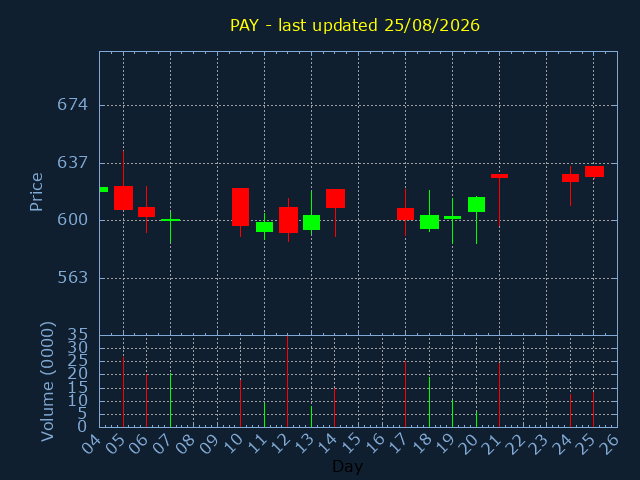Select the green candlestick for day 20
The height and width of the screenshot is (480, 640).
(x=476, y=204)
